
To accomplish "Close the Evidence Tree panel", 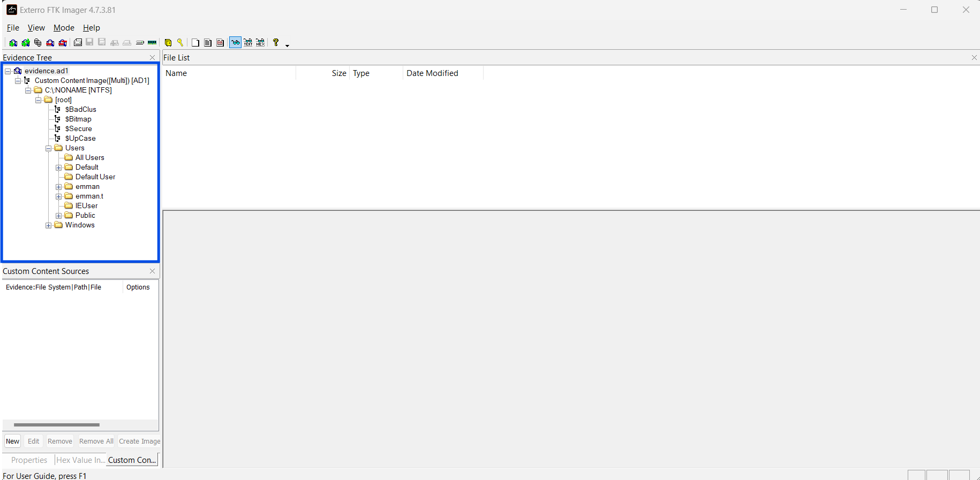I will (153, 58).
